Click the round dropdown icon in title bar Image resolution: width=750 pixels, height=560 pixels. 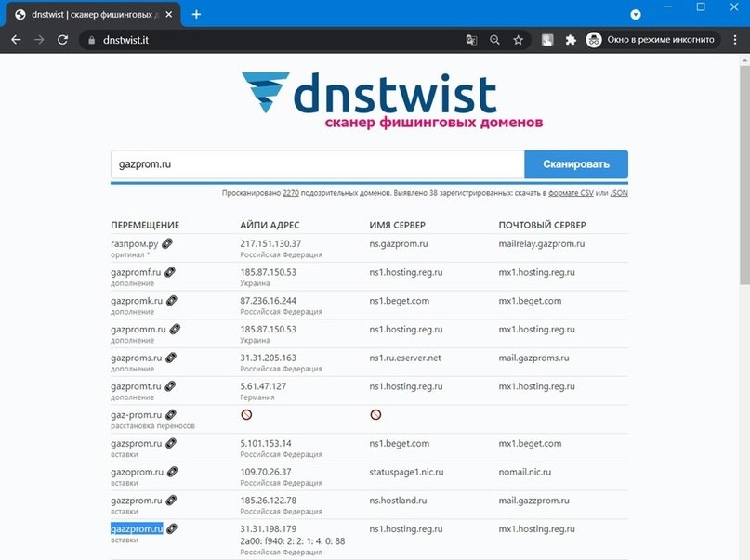click(635, 15)
